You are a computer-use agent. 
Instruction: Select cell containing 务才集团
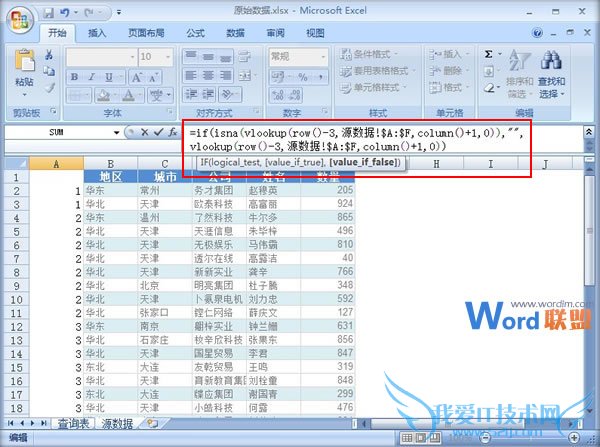pyautogui.click(x=219, y=190)
